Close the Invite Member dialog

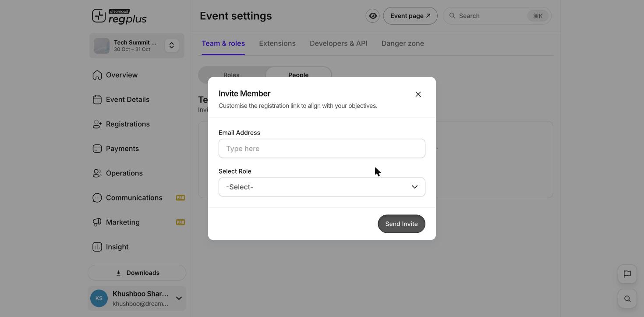pos(418,94)
